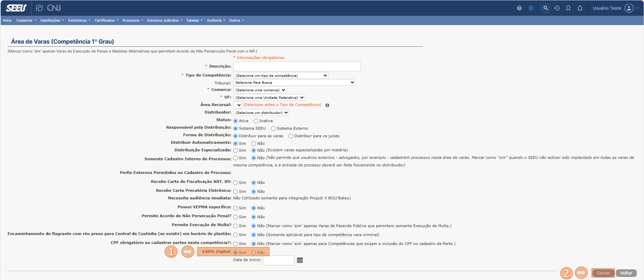Select Distribuir para as varas radio
Screen dimensions: 644x280
[x=235, y=136]
